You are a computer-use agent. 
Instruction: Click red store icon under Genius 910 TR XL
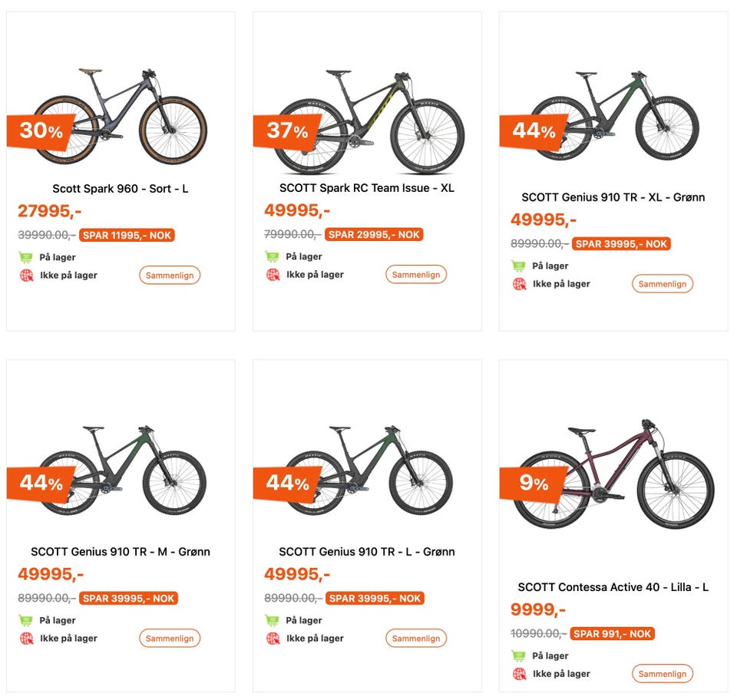[520, 284]
